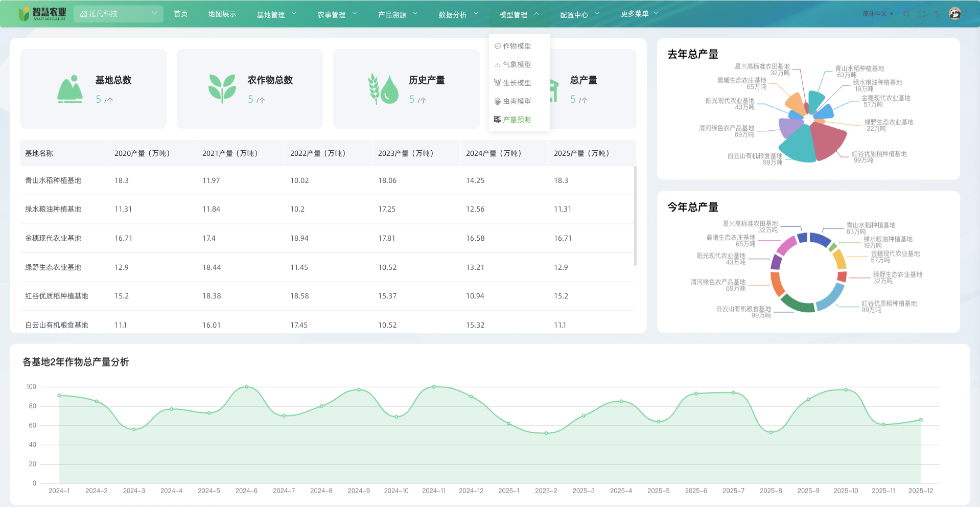
Task: Open the search magnifier icon
Action: (x=906, y=14)
